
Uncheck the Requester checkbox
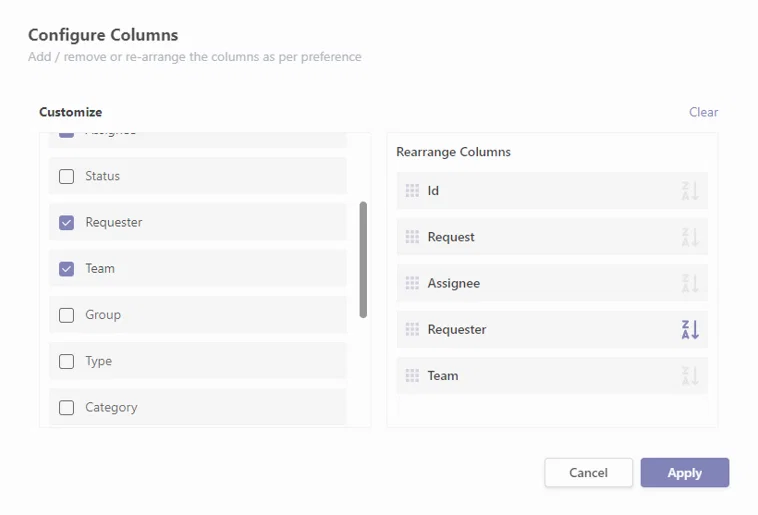[66, 222]
